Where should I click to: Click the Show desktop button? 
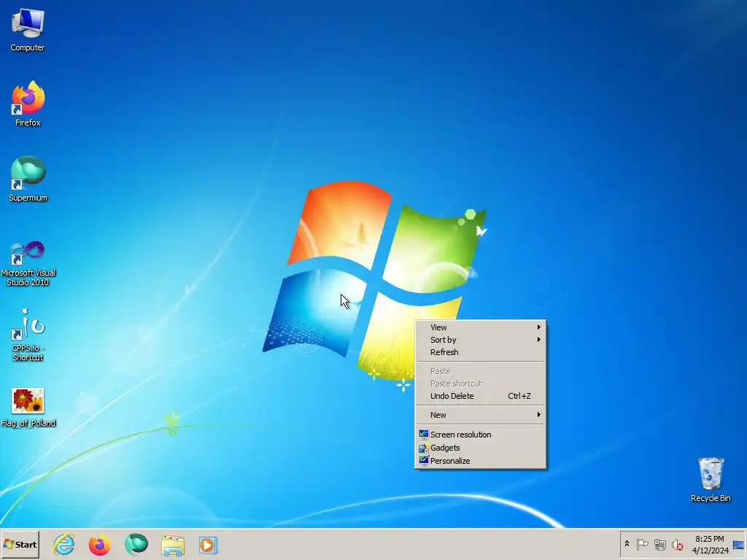tap(738, 545)
